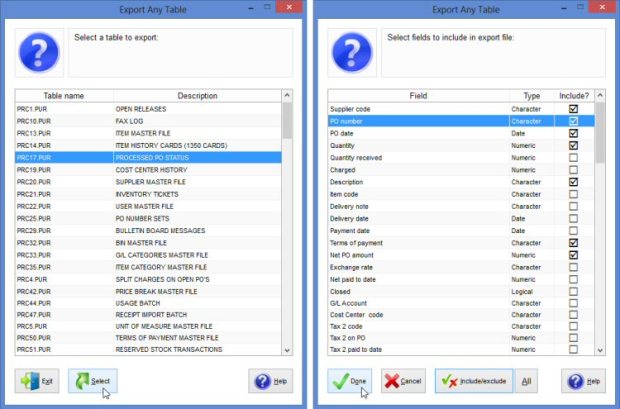Check Include for G/L Account
Screen dimensions: 620x409
(x=573, y=303)
